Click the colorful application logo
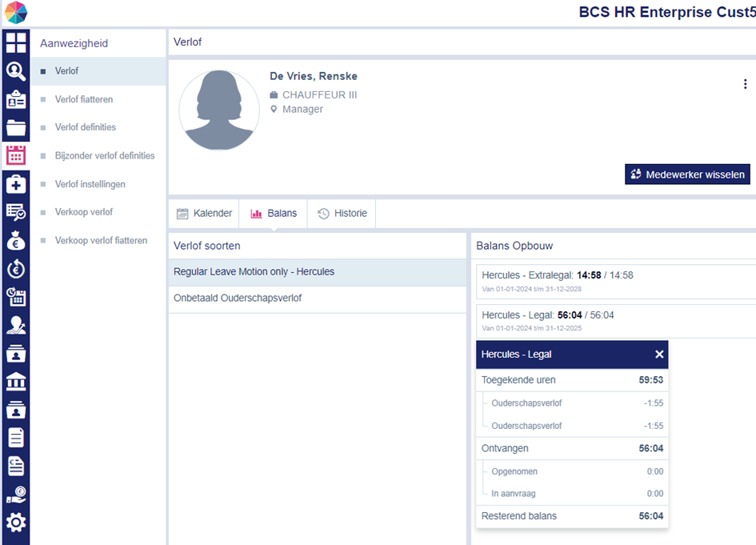Image resolution: width=756 pixels, height=545 pixels. [16, 13]
